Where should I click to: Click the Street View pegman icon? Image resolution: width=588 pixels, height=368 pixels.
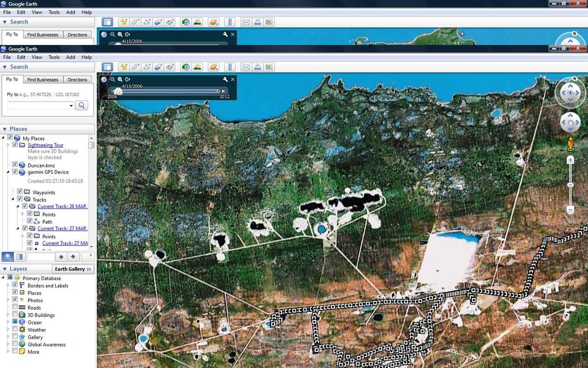571,144
